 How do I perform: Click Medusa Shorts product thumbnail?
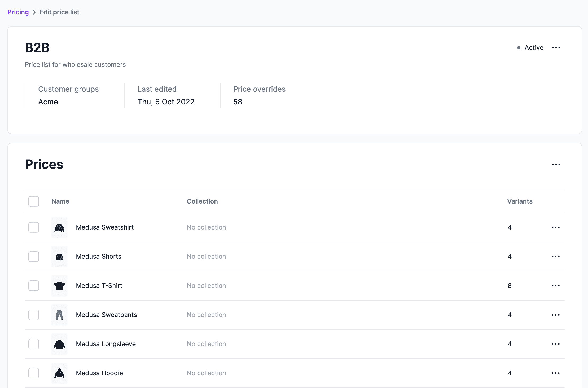click(x=59, y=257)
